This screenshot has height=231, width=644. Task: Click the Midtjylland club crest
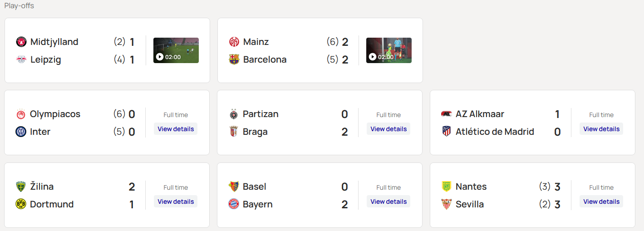tap(21, 42)
